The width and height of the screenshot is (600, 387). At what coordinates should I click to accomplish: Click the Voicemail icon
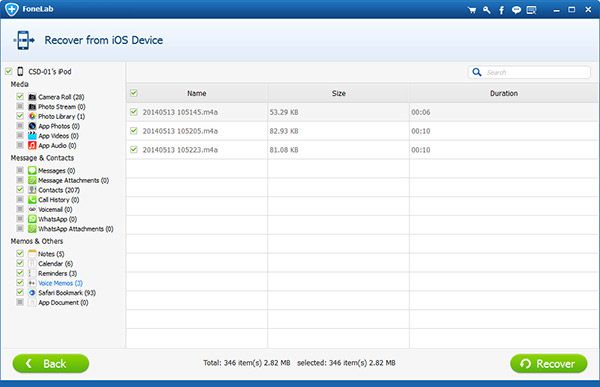(x=32, y=209)
